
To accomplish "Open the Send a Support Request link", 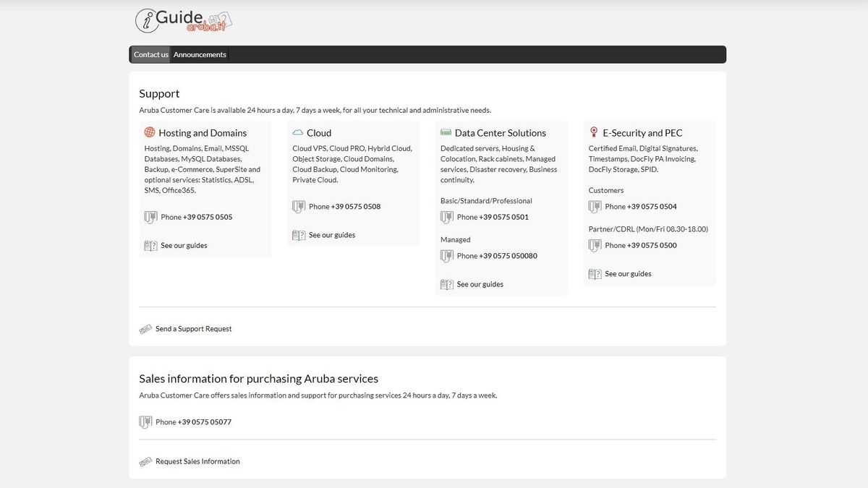I will click(194, 329).
